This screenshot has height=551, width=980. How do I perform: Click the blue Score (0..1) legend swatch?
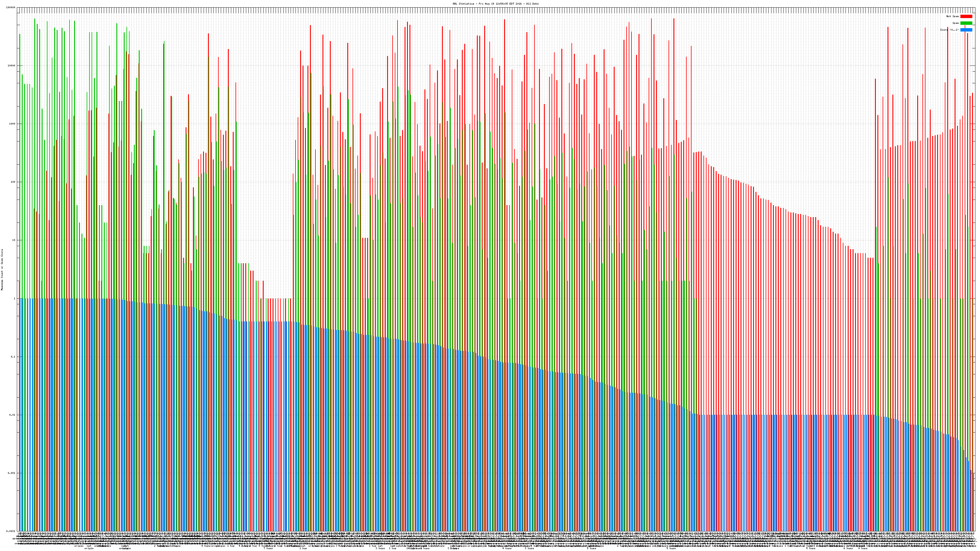coord(966,30)
